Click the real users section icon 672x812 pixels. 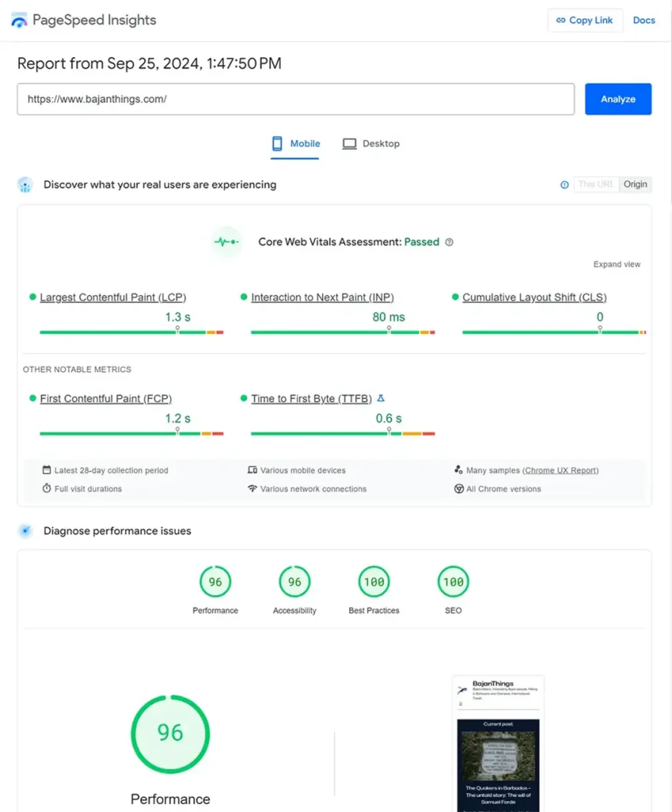click(25, 184)
